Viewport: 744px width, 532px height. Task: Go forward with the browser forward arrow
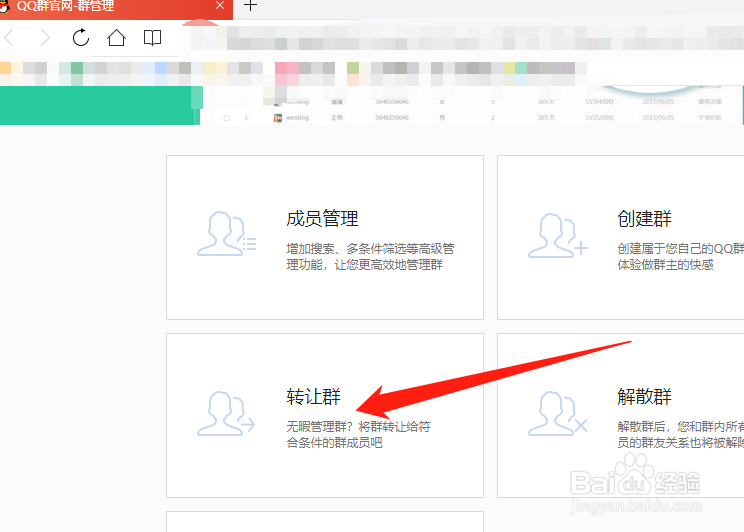coord(45,37)
